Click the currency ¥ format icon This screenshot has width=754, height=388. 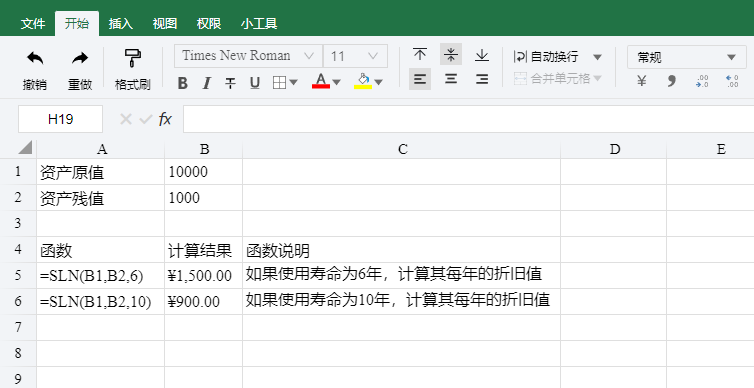click(x=641, y=81)
